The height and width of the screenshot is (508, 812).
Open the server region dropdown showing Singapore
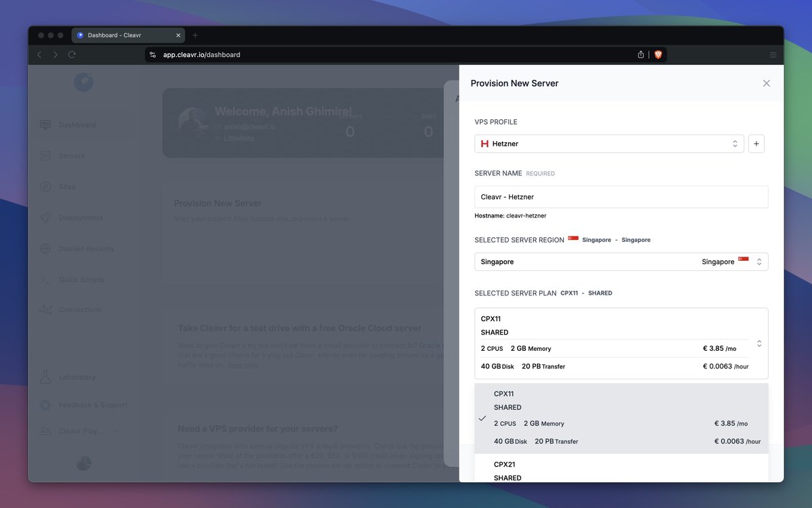pos(621,261)
